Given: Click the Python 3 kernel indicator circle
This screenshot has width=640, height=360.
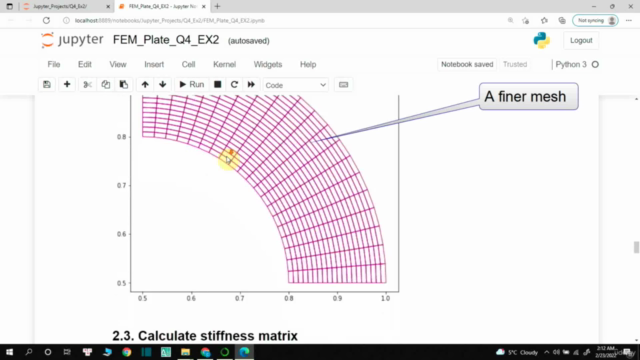Looking at the screenshot, I should [x=595, y=64].
